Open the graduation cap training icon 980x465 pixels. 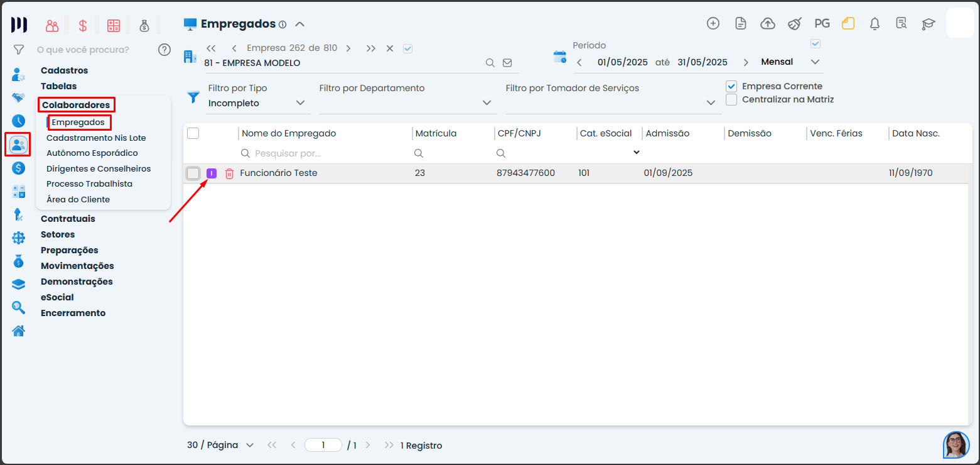click(928, 24)
